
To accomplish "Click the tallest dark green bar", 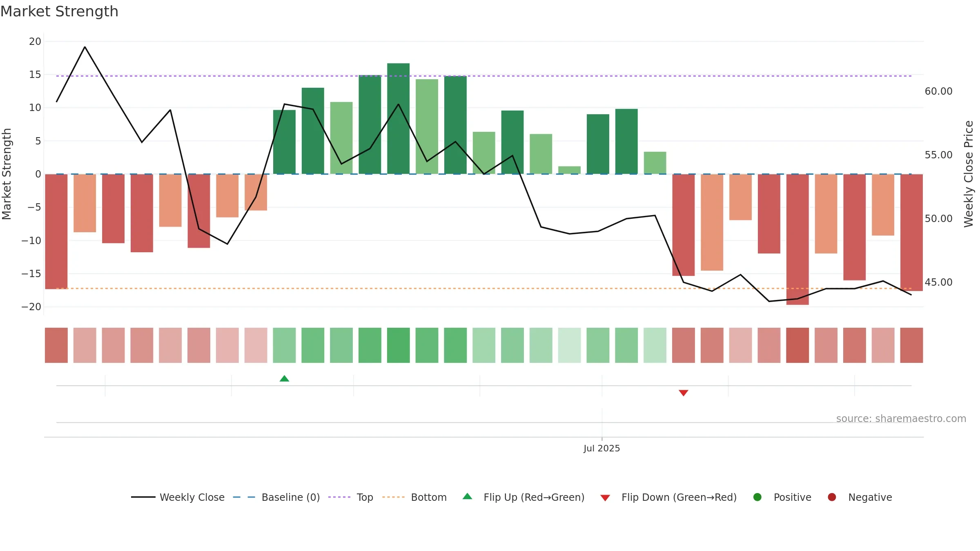I will coord(399,118).
